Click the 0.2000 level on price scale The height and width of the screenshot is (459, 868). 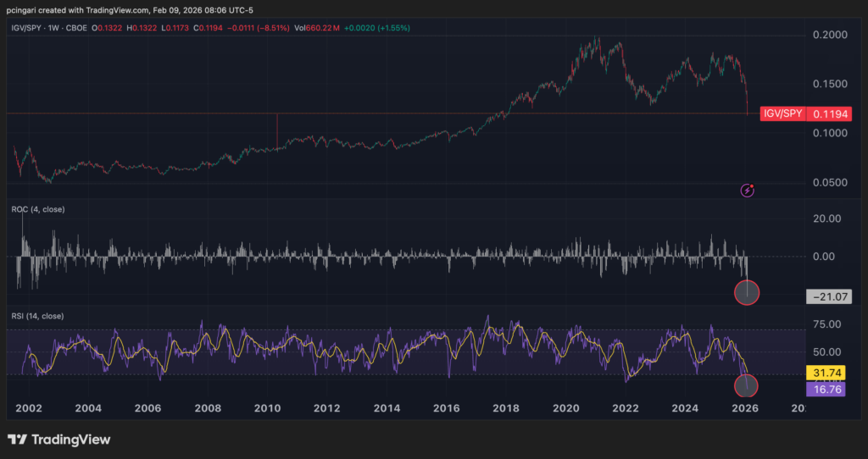click(830, 35)
